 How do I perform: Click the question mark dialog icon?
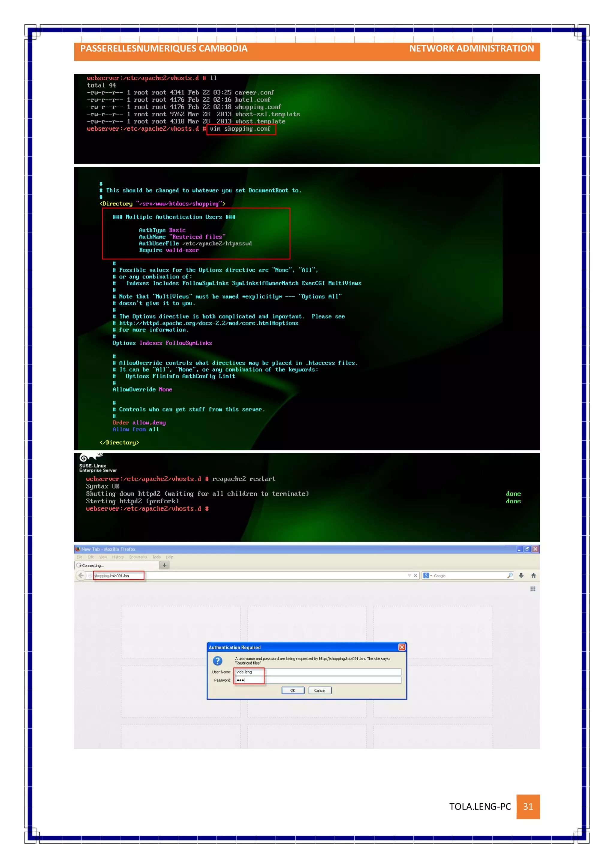click(x=217, y=661)
